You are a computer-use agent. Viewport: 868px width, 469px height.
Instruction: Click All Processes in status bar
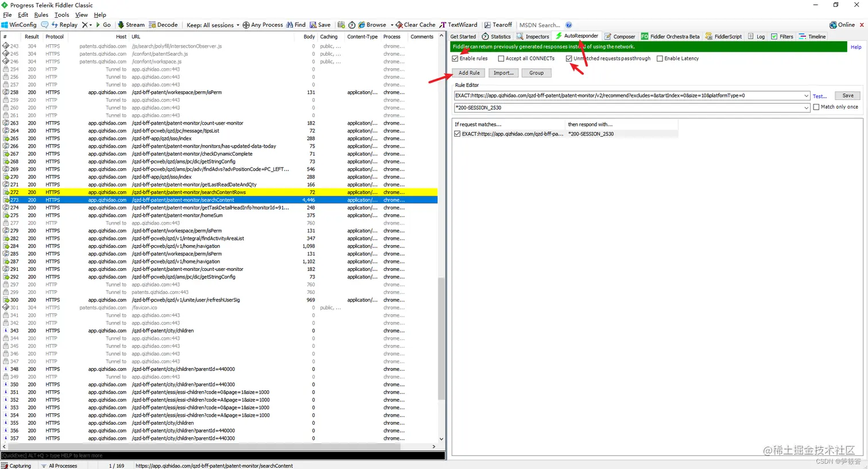coord(59,466)
